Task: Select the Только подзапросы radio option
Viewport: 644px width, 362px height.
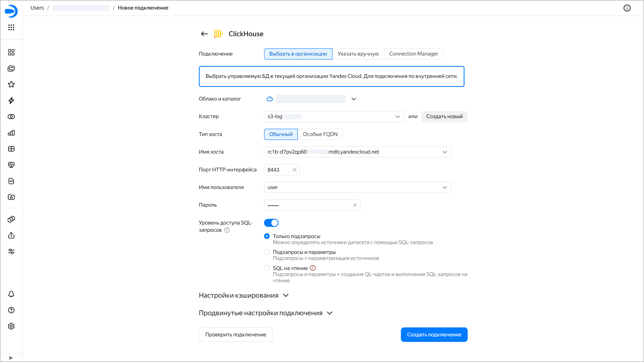Action: click(267, 236)
